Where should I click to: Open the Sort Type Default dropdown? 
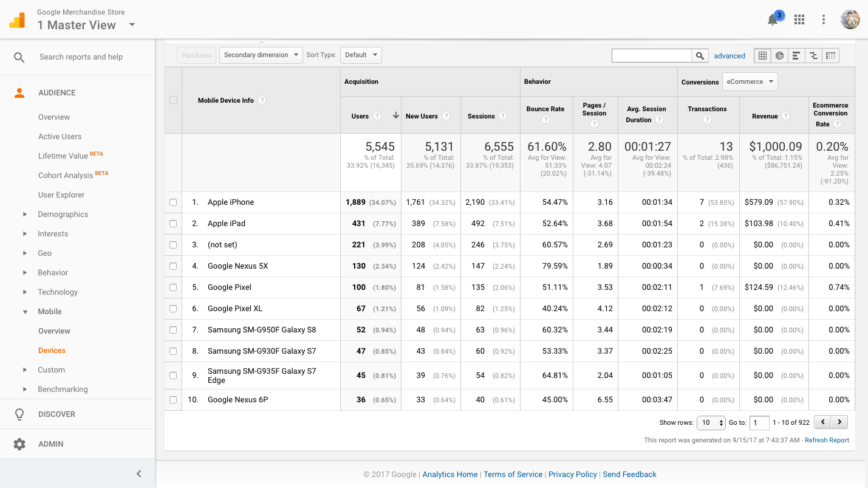click(x=361, y=55)
